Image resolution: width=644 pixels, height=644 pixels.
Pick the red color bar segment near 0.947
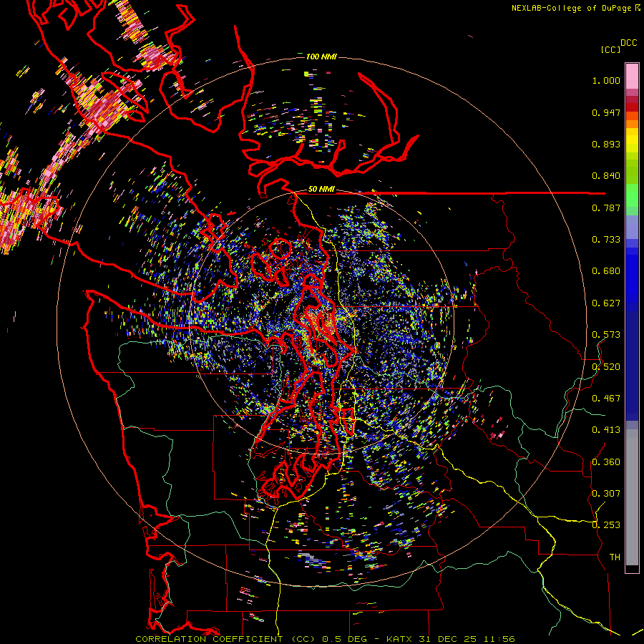click(x=632, y=107)
